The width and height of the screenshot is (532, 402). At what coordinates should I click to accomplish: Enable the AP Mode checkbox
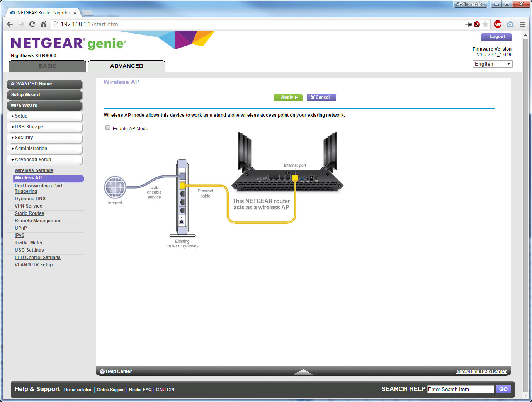[x=108, y=128]
